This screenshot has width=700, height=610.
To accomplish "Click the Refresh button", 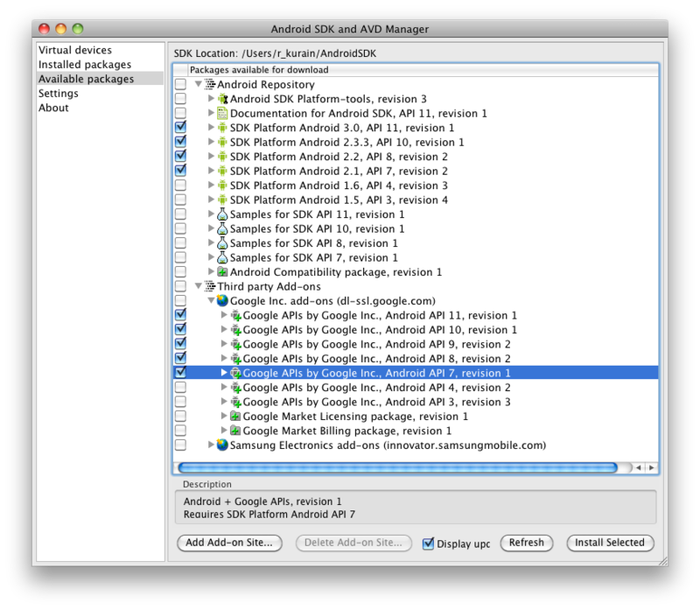I will tap(527, 543).
